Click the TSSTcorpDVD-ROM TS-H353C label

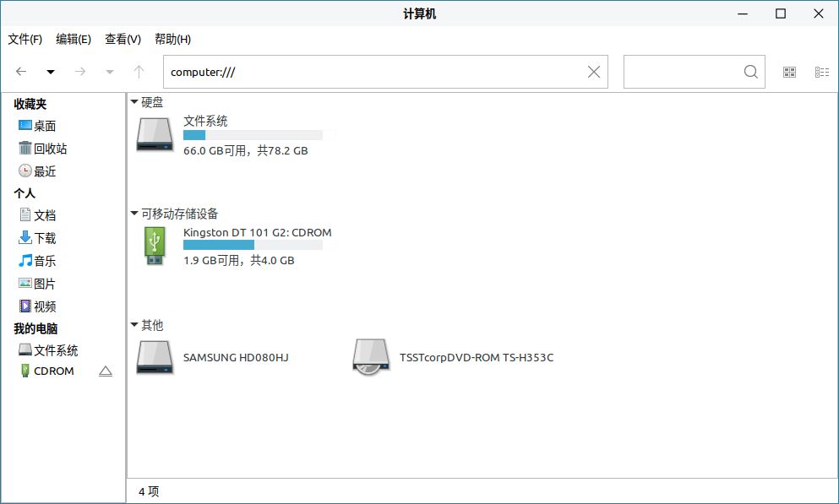click(477, 358)
